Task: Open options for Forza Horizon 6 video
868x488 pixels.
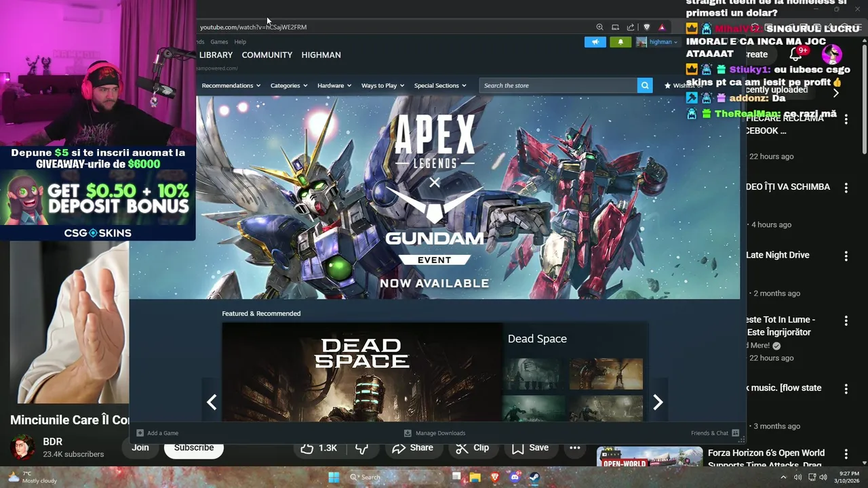Action: pos(846,453)
